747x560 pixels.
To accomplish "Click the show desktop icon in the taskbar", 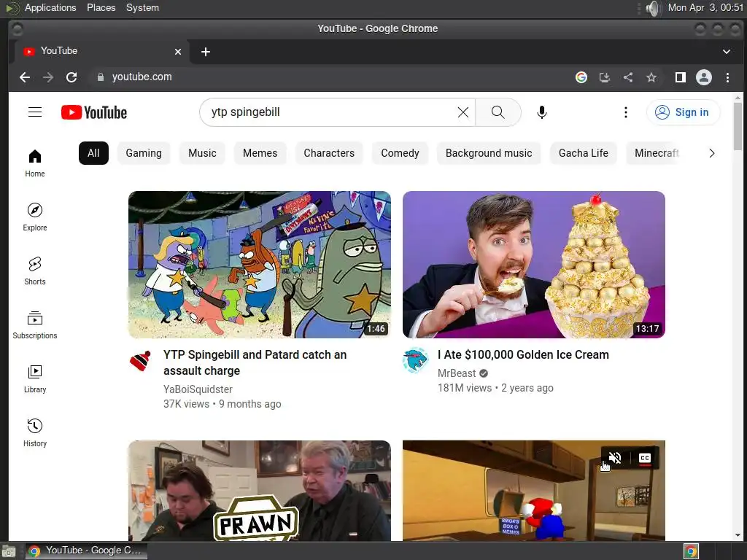I will coord(9,551).
